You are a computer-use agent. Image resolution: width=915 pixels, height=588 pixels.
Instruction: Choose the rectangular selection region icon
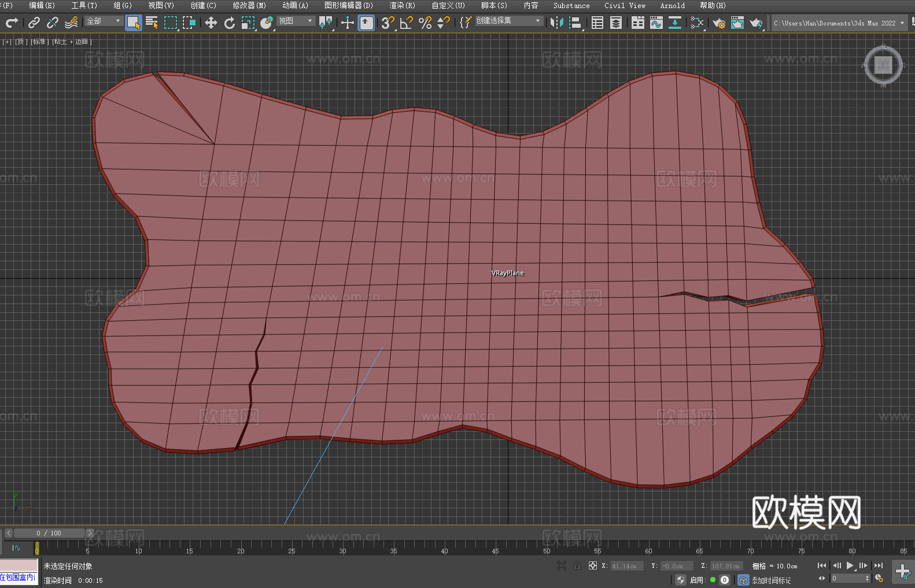tap(171, 23)
